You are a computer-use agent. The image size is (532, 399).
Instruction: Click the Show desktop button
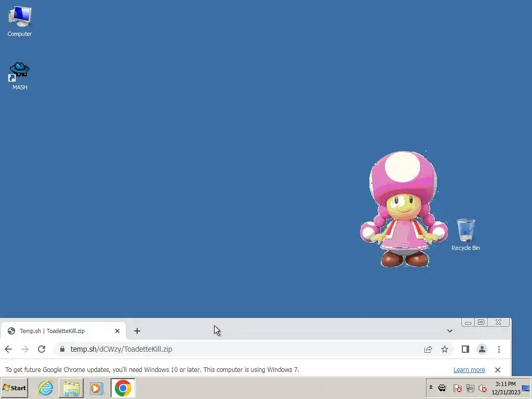(526, 388)
